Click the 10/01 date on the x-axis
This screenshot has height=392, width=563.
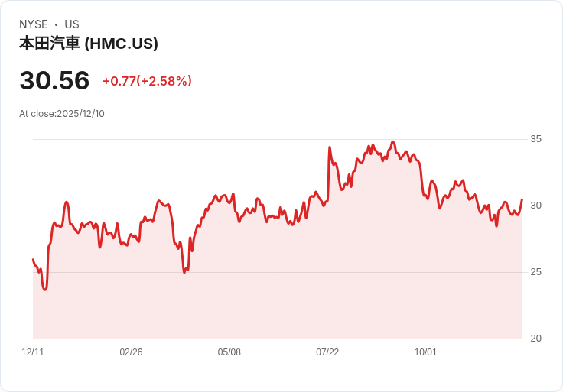pyautogui.click(x=426, y=352)
